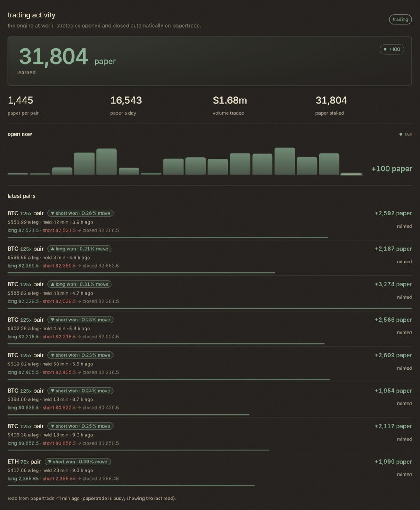Click the +2,592 paper amount
The height and width of the screenshot is (510, 420).
pyautogui.click(x=393, y=213)
